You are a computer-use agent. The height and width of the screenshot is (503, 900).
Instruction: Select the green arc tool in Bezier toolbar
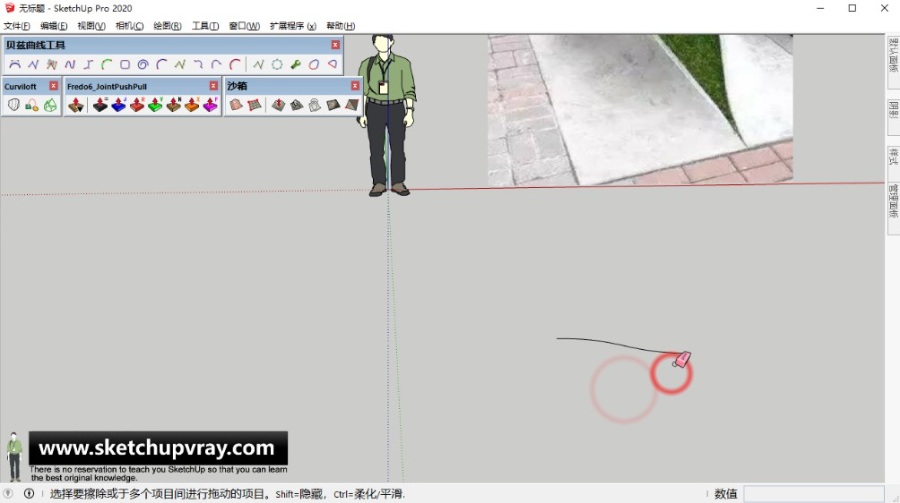[106, 64]
